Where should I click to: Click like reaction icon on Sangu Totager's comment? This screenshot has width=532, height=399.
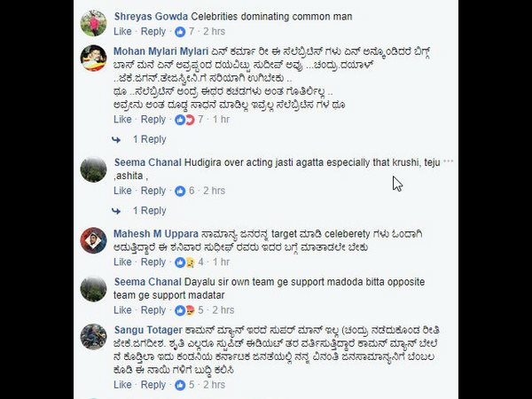[180, 385]
